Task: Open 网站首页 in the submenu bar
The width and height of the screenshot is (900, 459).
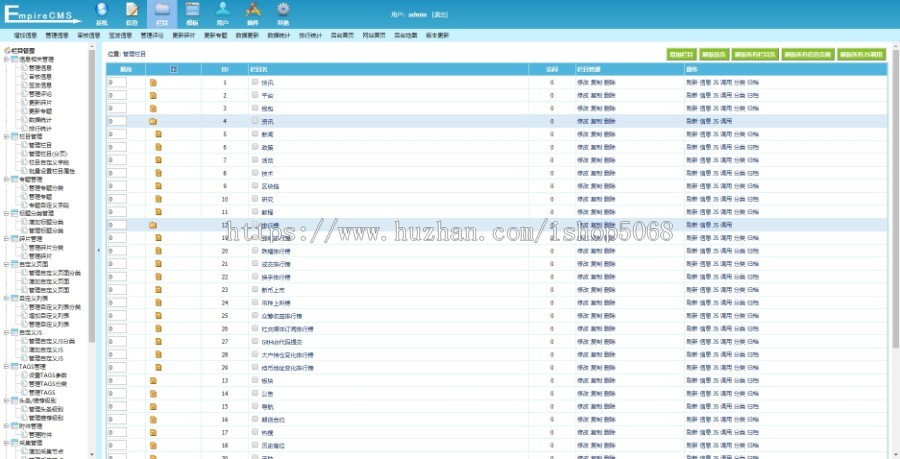Action: 374,36
